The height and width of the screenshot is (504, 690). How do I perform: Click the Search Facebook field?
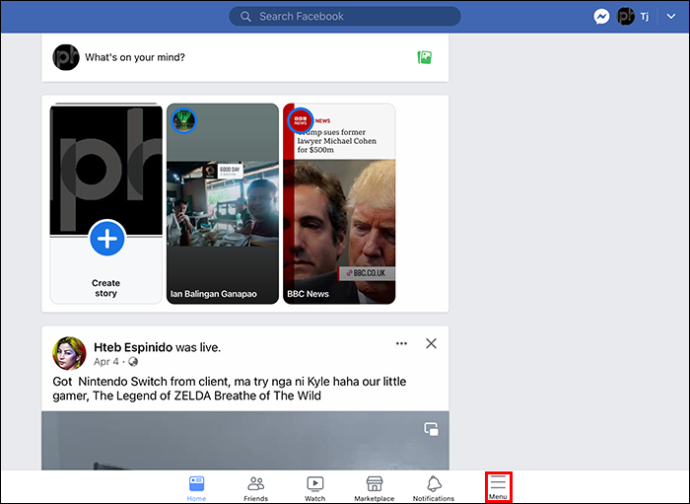(x=345, y=17)
